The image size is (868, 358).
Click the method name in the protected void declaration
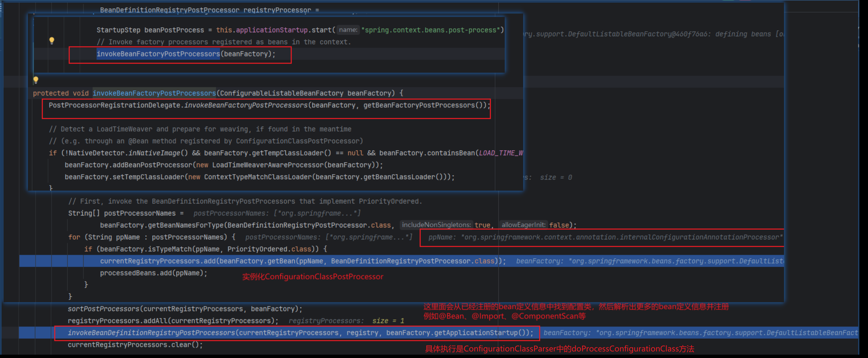tap(154, 93)
